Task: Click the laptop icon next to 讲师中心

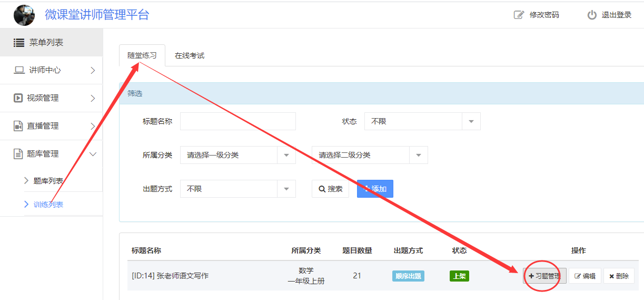Action: pyautogui.click(x=19, y=70)
